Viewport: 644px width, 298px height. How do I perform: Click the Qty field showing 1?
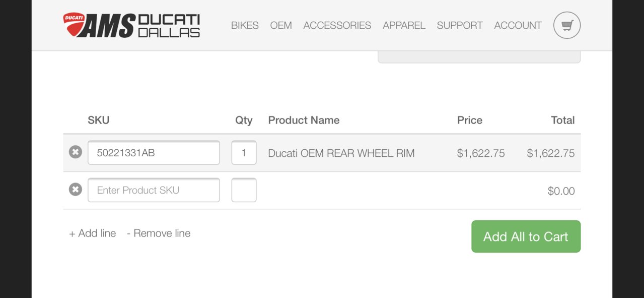click(x=244, y=153)
